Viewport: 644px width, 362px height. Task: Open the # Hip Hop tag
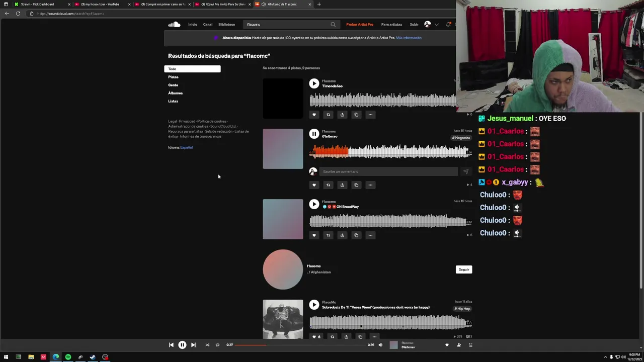pos(462,309)
